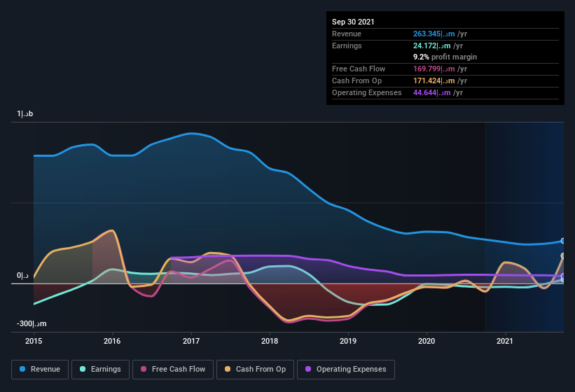Toggle the Earnings legend button
This screenshot has width=575, height=392.
click(100, 370)
